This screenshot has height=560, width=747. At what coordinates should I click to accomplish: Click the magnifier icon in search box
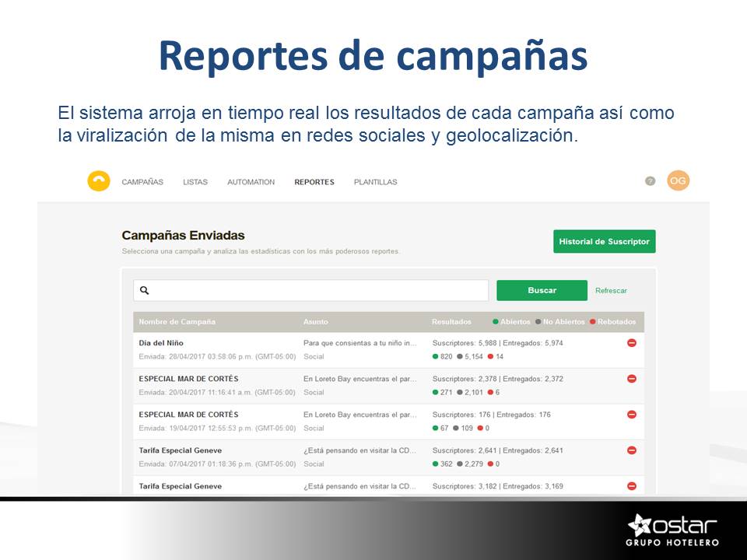point(145,290)
